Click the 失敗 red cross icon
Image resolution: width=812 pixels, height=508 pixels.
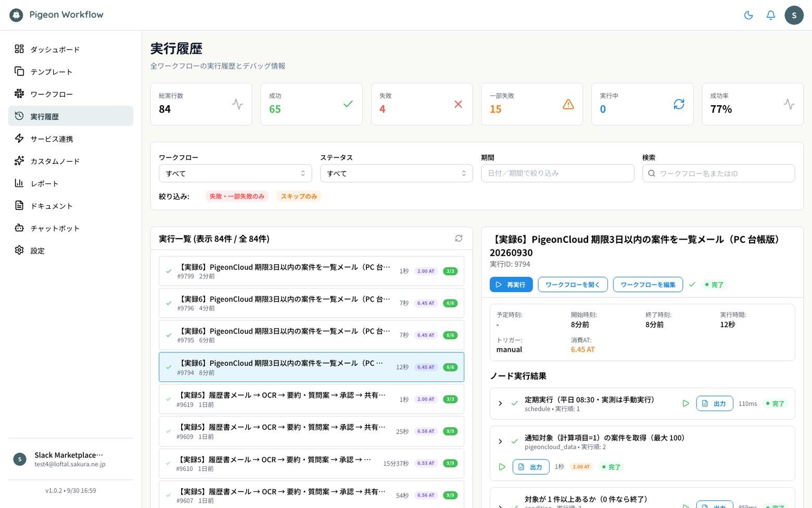pyautogui.click(x=458, y=104)
